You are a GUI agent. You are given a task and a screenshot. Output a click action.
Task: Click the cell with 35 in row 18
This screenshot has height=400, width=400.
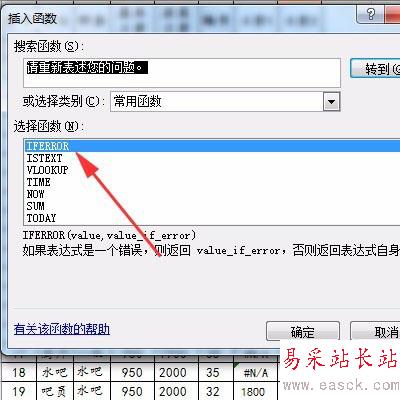[x=216, y=372]
